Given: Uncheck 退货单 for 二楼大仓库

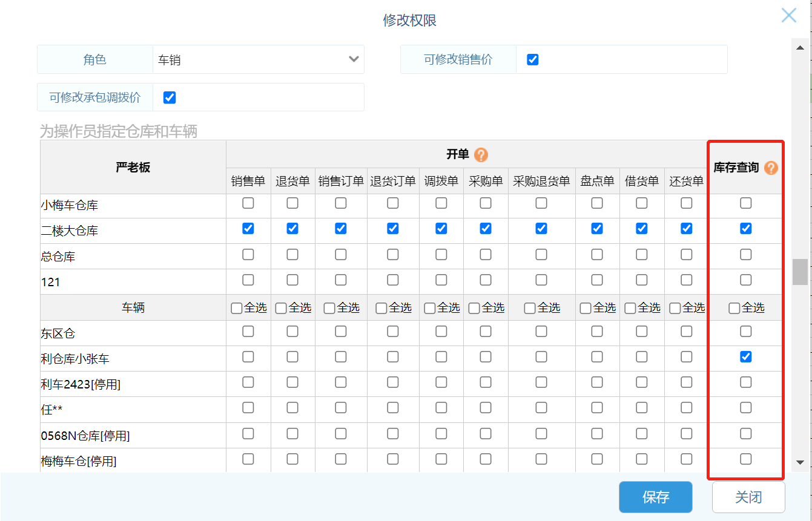Looking at the screenshot, I should coord(292,229).
